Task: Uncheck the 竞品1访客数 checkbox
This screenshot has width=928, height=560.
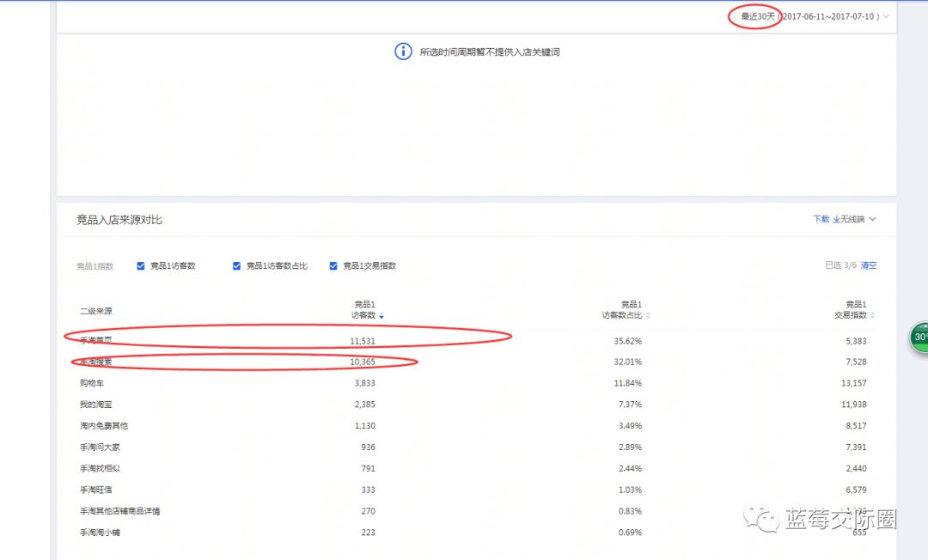Action: [x=140, y=266]
